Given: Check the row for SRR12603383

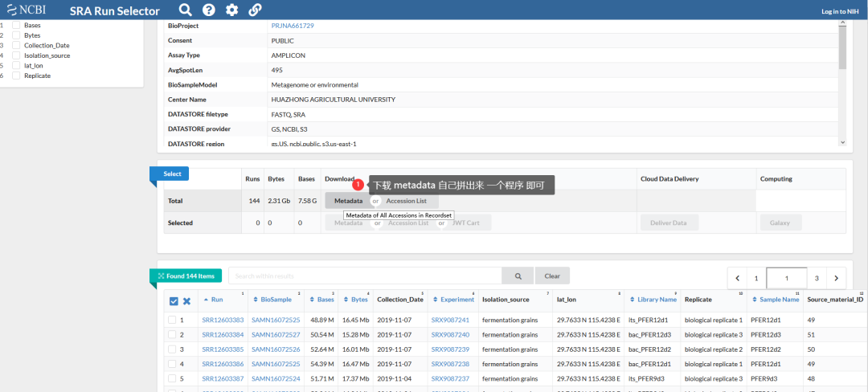Looking at the screenshot, I should tap(172, 320).
